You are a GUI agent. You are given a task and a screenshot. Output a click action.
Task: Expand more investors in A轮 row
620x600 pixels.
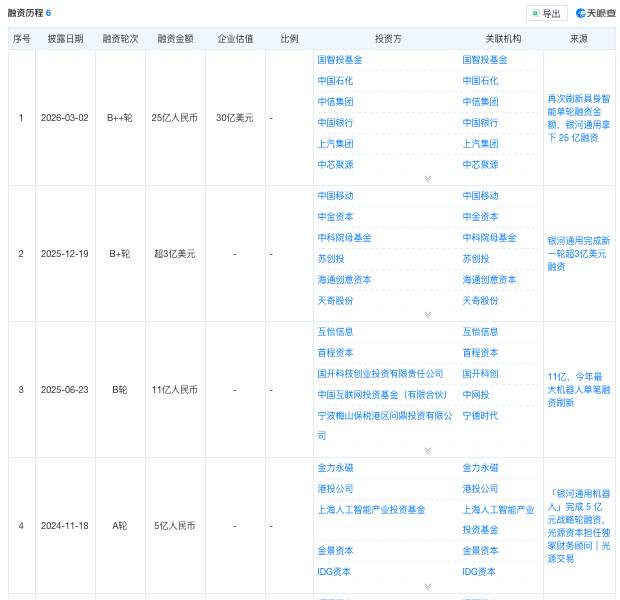pyautogui.click(x=427, y=587)
